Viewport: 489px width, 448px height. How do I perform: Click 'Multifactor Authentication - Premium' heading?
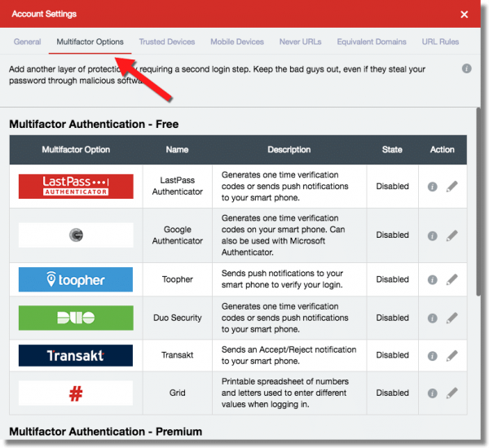tap(106, 432)
